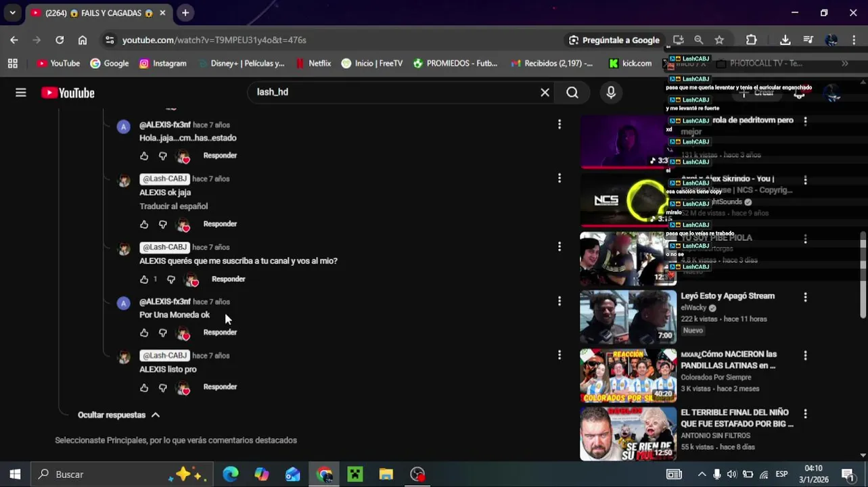This screenshot has width=868, height=487.
Task: Open Chrome media control icon
Action: [808, 40]
